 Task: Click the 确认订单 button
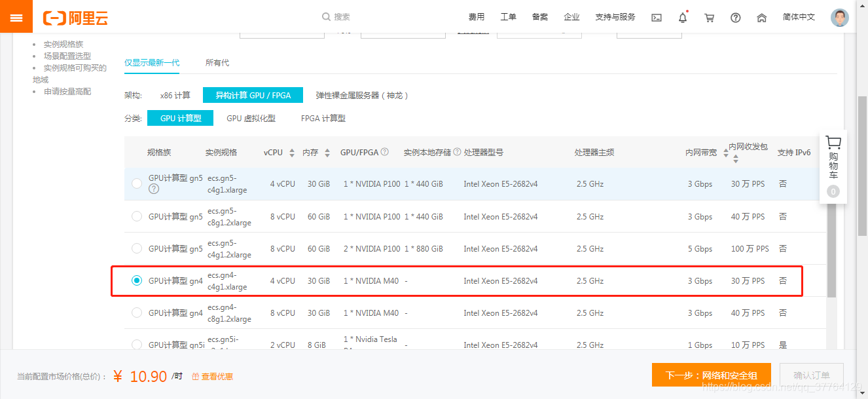[812, 375]
